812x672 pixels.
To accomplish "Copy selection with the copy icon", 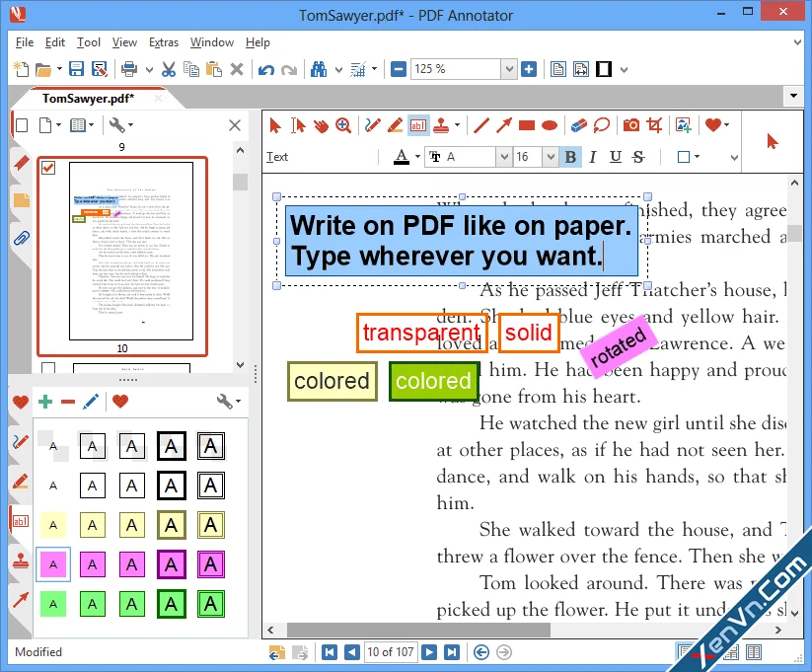I will [x=191, y=69].
